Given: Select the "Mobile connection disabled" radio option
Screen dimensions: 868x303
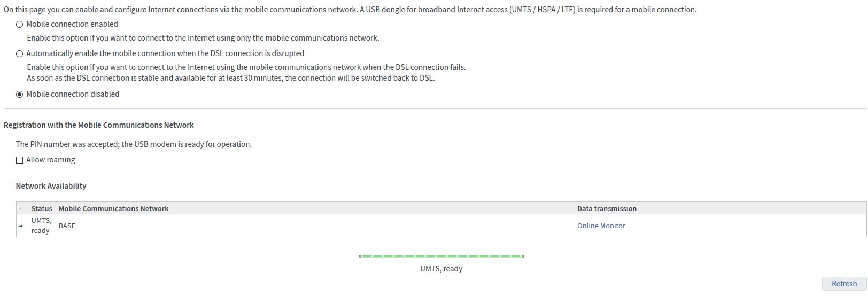Looking at the screenshot, I should point(20,94).
